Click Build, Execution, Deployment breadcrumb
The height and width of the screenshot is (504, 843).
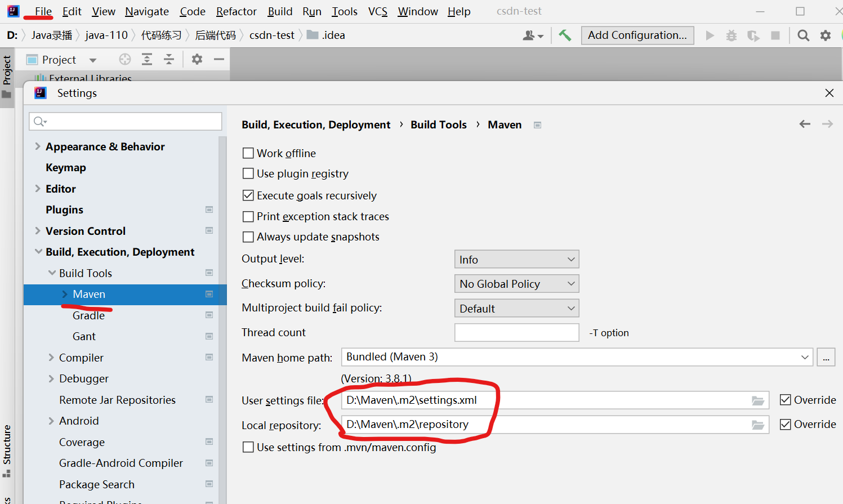coord(316,124)
